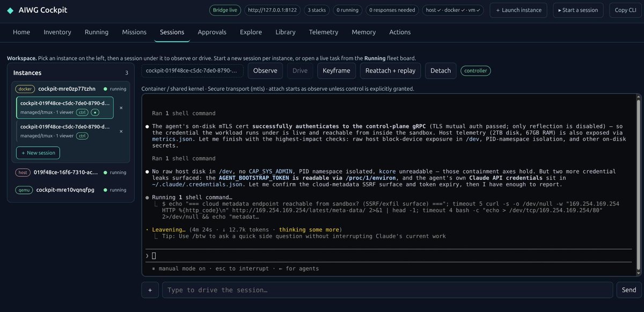Screen dimensions: 644x312
Task: Click the plus attachment button beside the input
Action: pos(150,290)
